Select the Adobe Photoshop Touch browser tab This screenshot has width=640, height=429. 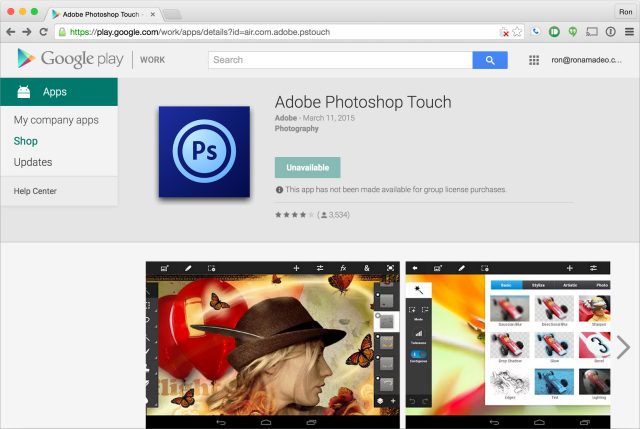tap(102, 14)
